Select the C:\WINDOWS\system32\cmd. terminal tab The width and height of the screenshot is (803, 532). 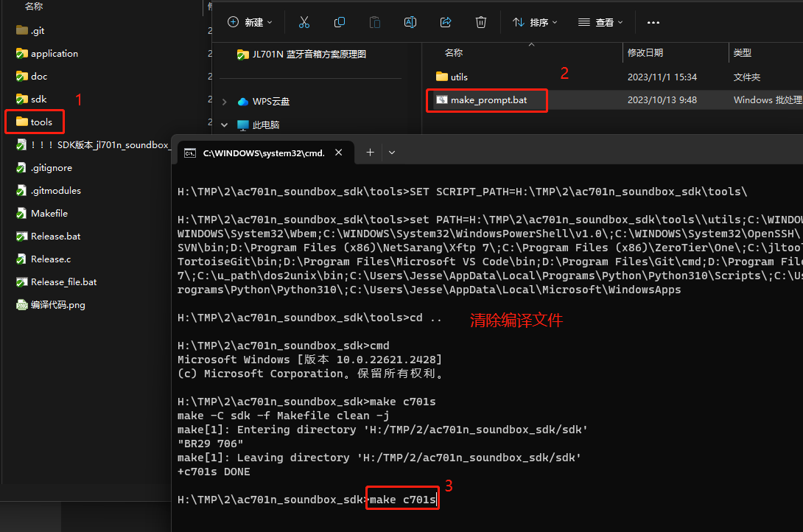[265, 153]
